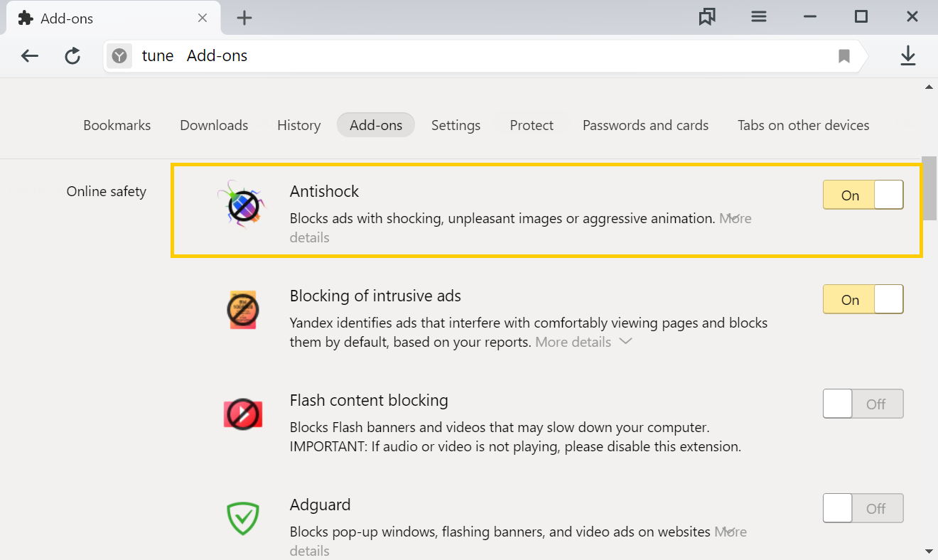Turn off the Antishock toggle

(x=863, y=195)
